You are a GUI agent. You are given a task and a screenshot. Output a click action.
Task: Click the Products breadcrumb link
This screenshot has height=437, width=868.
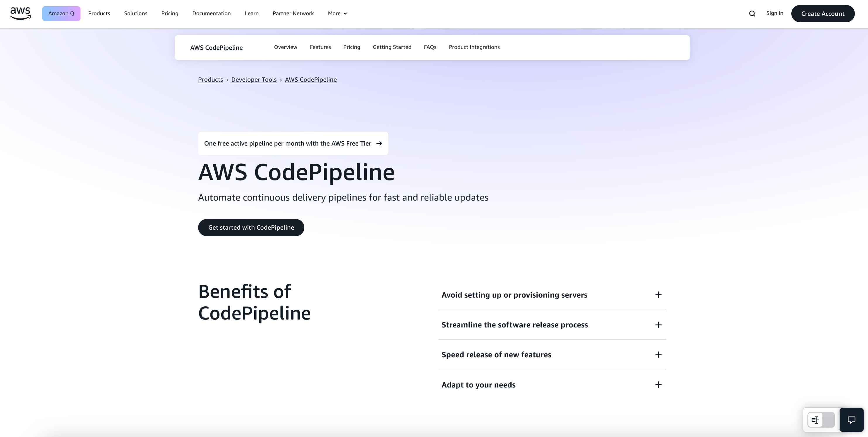point(210,80)
